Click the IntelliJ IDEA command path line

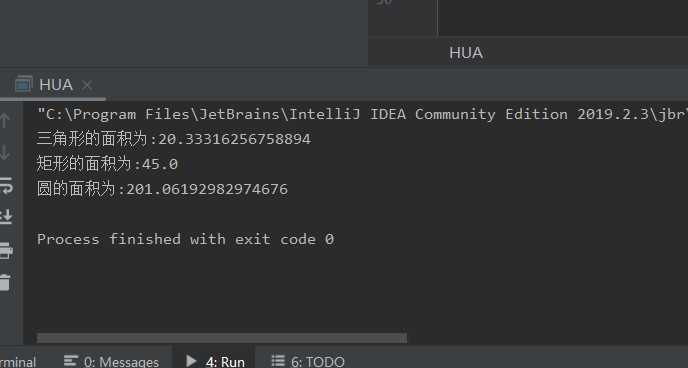click(362, 114)
